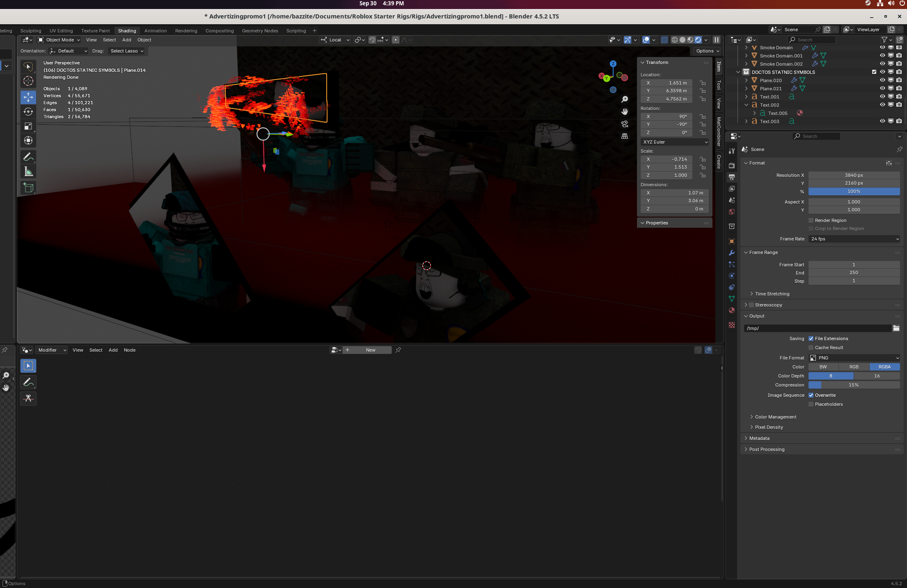Select the Annotate tool in the viewport
Screen dimensions: 907x588
click(28, 157)
